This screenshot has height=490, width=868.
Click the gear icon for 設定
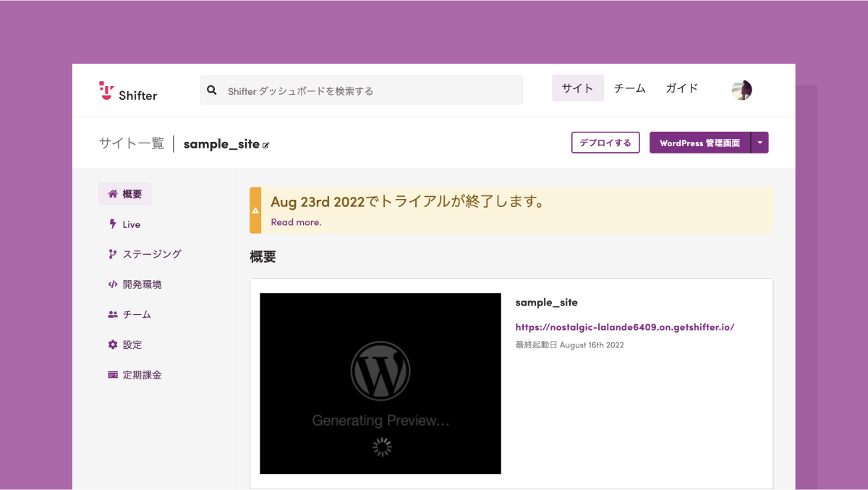click(113, 345)
